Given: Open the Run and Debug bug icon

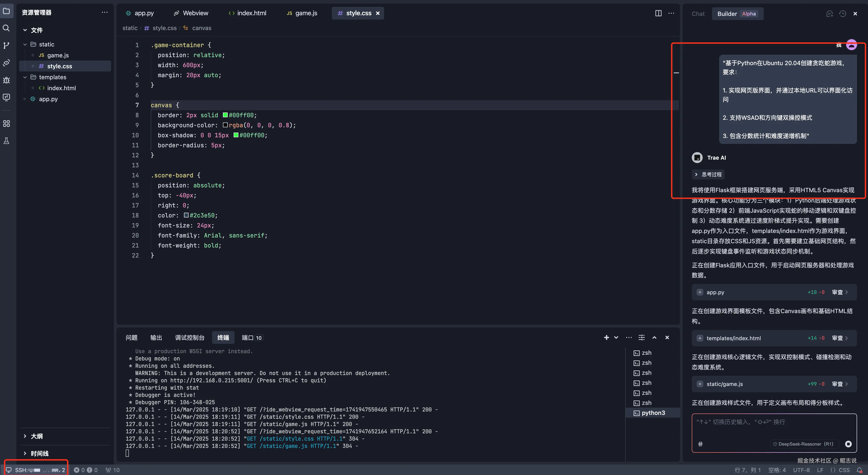Looking at the screenshot, I should (x=6, y=80).
